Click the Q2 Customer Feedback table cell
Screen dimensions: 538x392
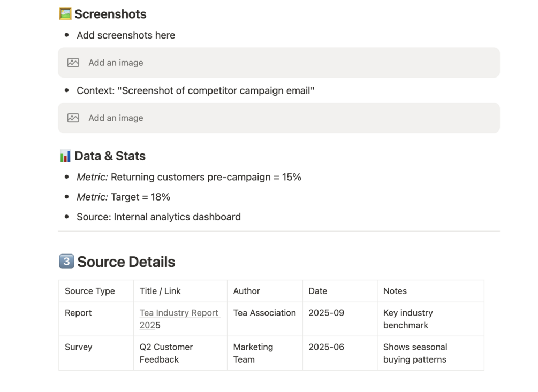166,353
